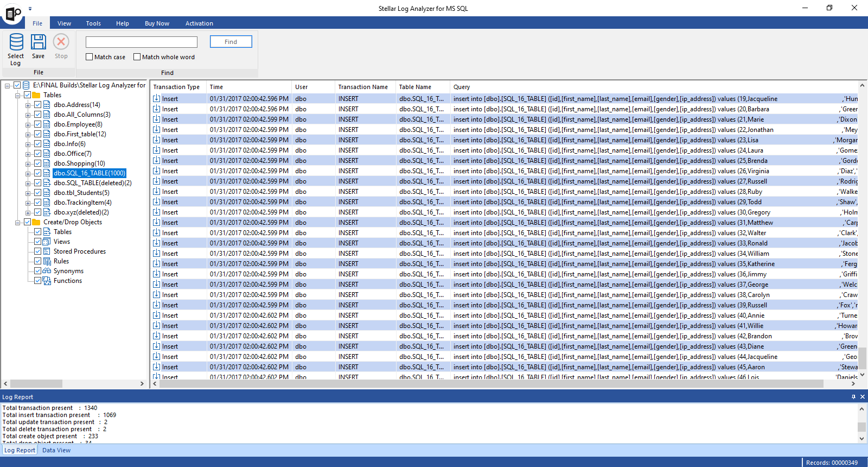Expand the dbo.Address(14) node
This screenshot has width=868, height=467.
tap(28, 105)
